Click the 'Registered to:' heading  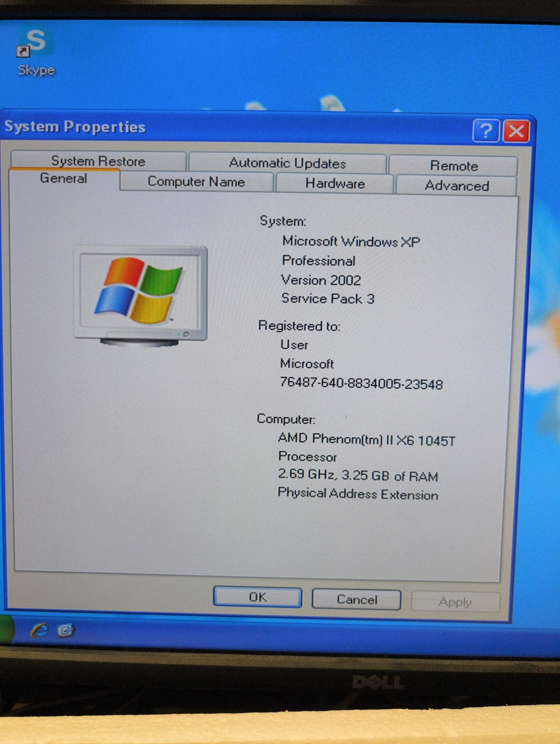click(299, 326)
